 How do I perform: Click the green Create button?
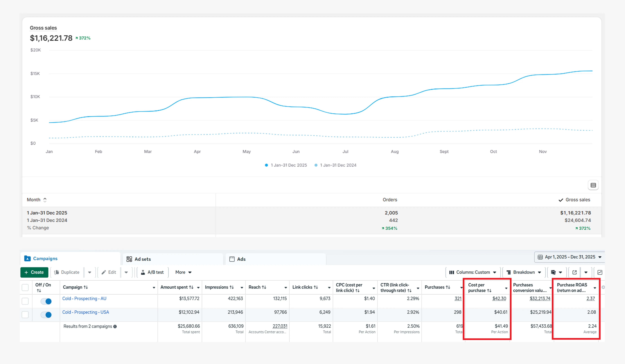34,272
